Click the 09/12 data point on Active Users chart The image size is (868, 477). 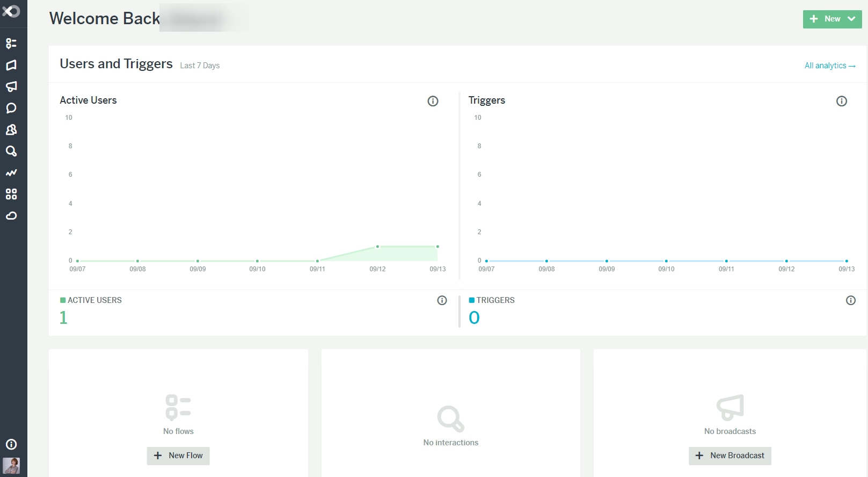coord(377,247)
